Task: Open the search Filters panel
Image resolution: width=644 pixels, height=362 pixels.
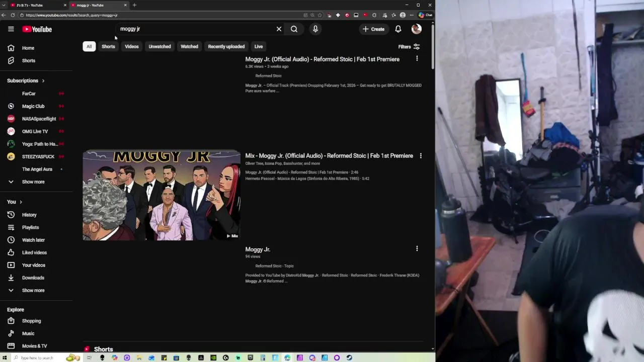Action: 409,47
